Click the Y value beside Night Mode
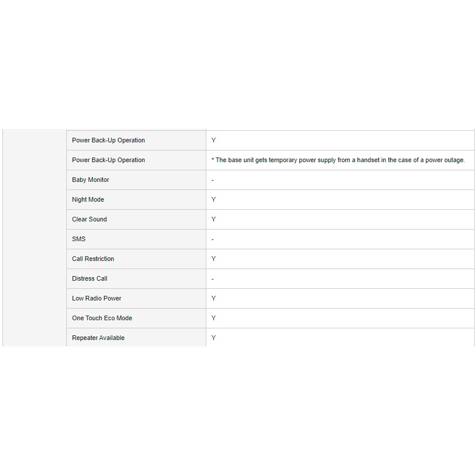This screenshot has width=476, height=476. pyautogui.click(x=214, y=200)
